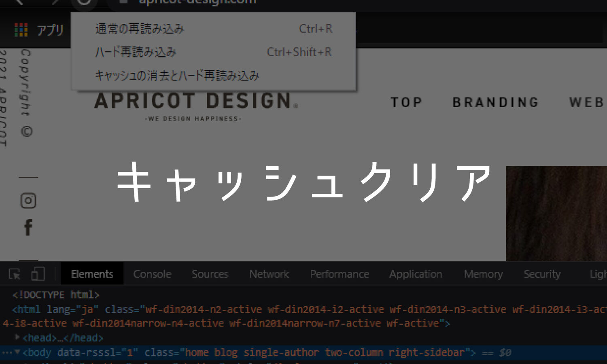Switch to the Console tab

pyautogui.click(x=152, y=274)
